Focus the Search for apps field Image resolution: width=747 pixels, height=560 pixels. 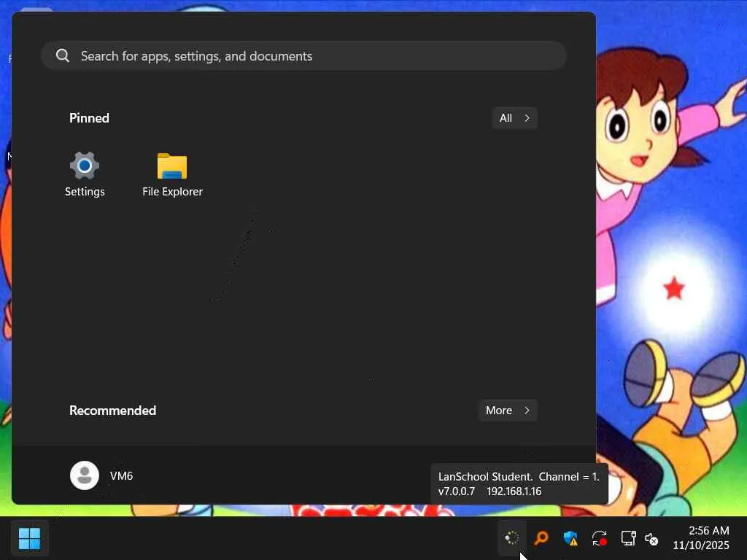[304, 55]
